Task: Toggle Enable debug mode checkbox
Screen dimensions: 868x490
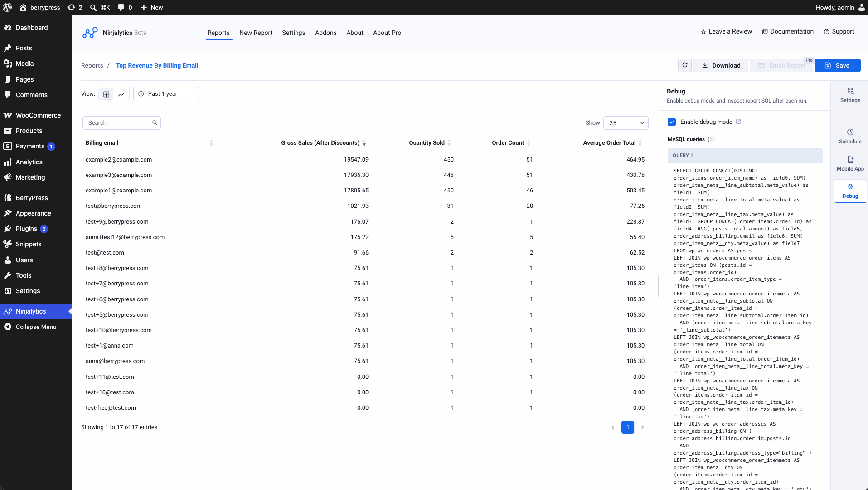Action: (672, 122)
